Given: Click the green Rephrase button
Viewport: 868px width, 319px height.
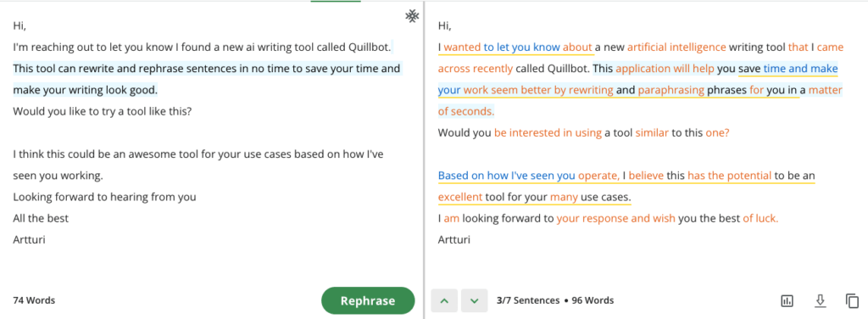Looking at the screenshot, I should coord(368,300).
